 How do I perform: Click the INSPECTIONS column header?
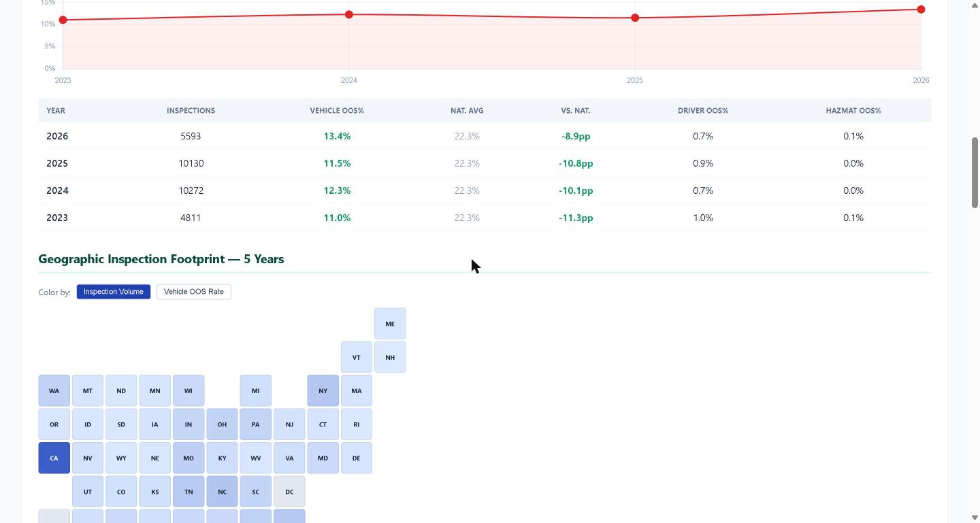[191, 110]
